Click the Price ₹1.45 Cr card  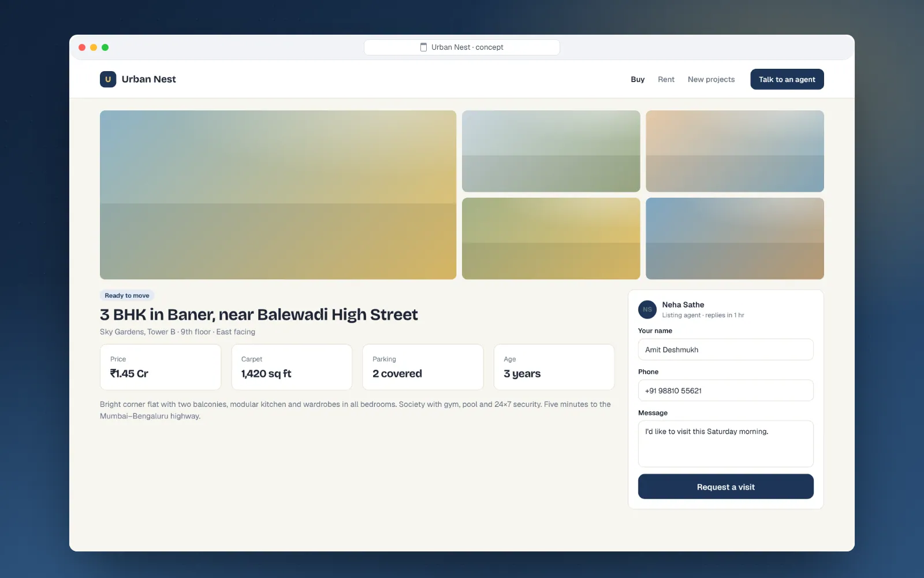tap(161, 367)
